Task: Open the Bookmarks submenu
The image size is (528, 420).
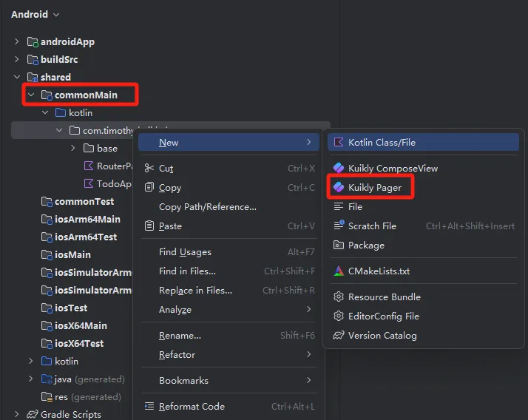Action: tap(229, 380)
